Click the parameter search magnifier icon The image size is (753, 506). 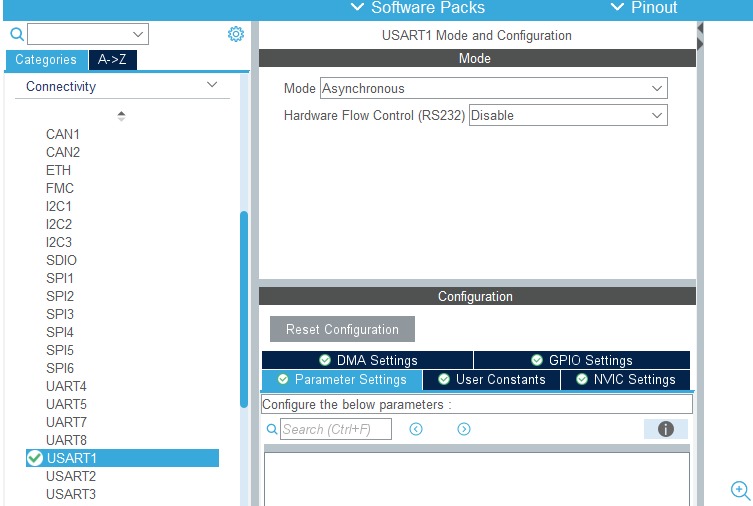tap(272, 429)
